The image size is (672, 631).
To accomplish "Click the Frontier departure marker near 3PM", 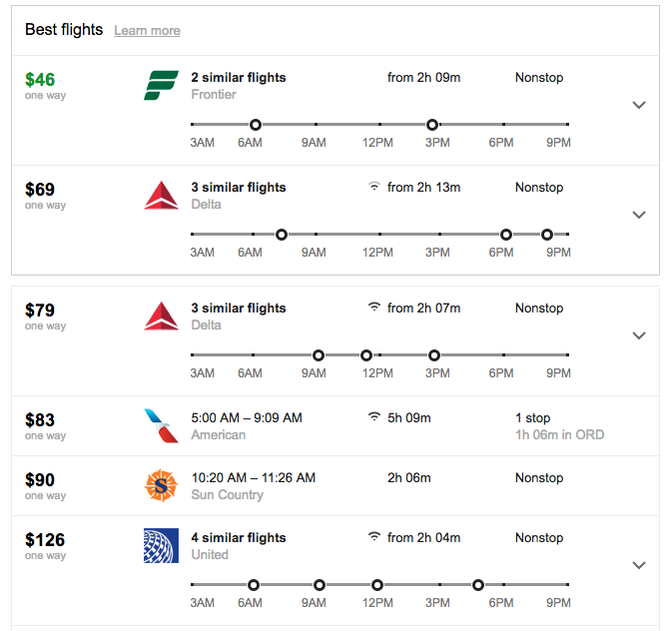I will tap(432, 125).
